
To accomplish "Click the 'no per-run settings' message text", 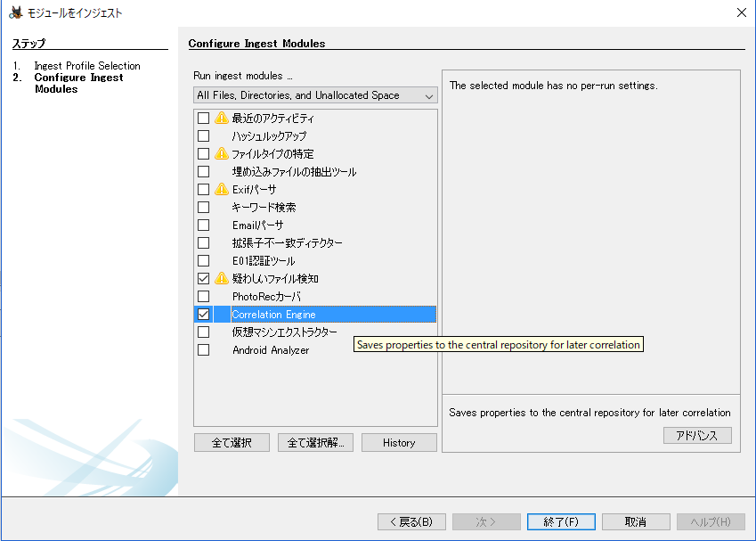I will click(554, 86).
